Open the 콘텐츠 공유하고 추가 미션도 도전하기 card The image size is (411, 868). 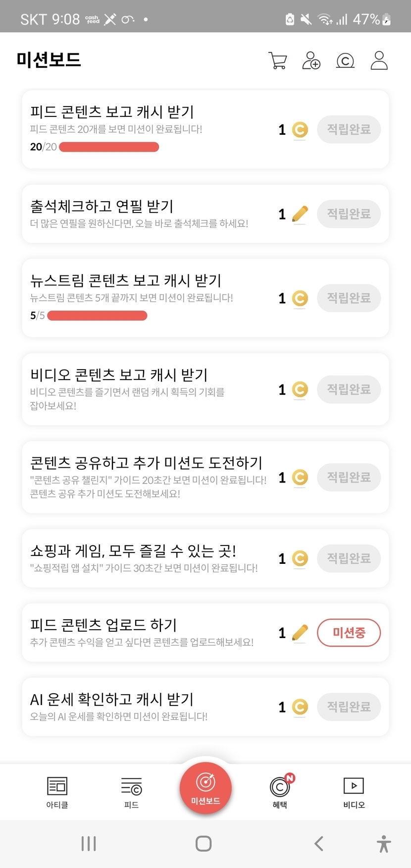[x=146, y=463]
